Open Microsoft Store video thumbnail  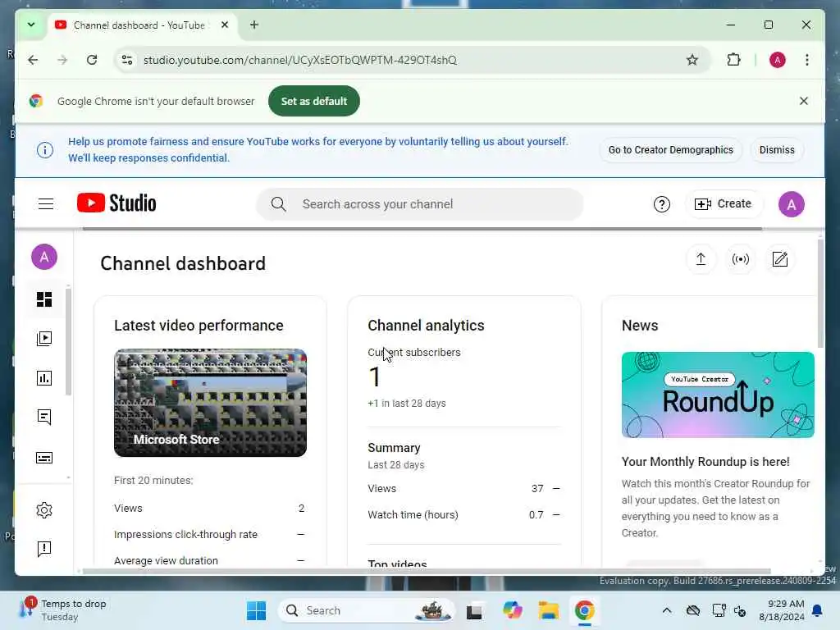click(x=210, y=403)
